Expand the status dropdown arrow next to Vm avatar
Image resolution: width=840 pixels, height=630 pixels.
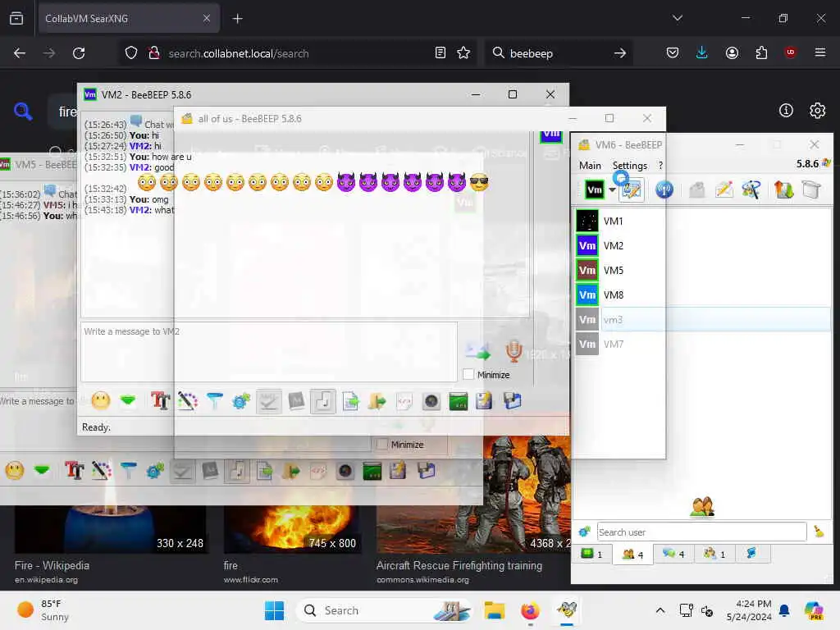(x=612, y=189)
